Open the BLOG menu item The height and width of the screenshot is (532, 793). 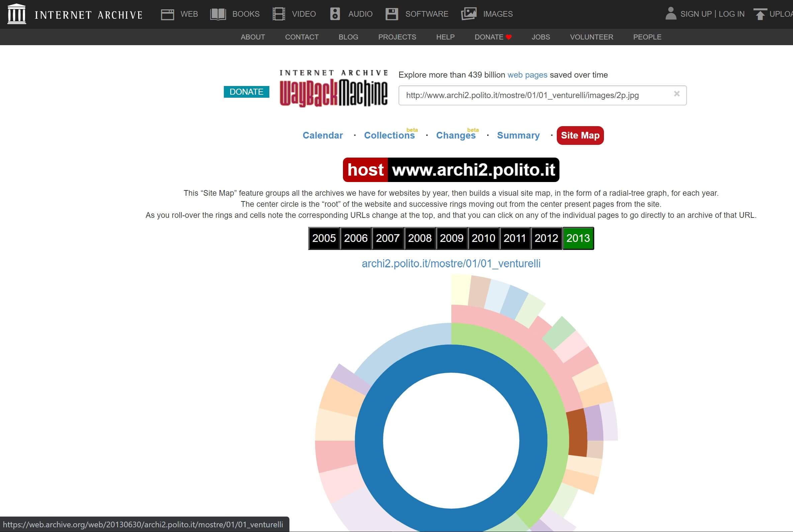click(x=348, y=37)
